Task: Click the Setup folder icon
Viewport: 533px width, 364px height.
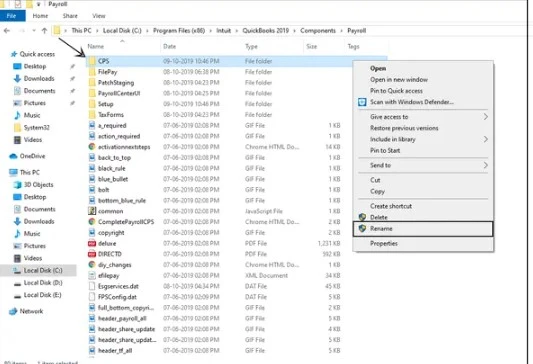Action: [92, 104]
